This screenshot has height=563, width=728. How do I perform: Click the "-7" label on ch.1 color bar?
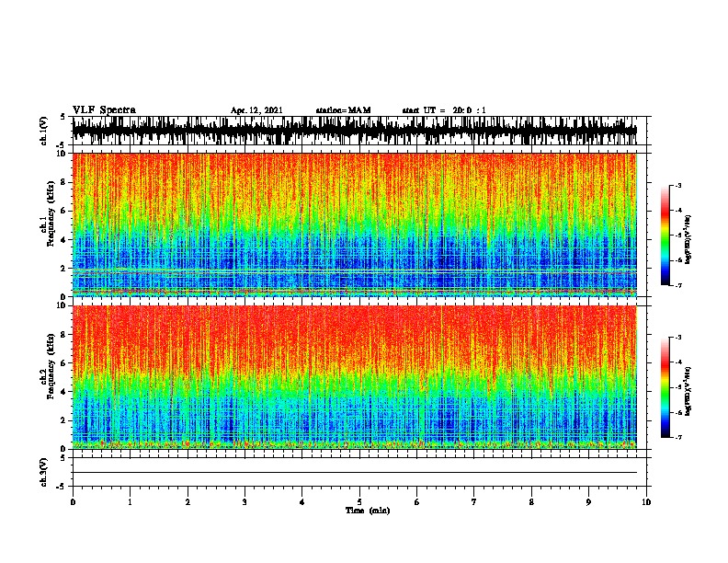point(677,285)
